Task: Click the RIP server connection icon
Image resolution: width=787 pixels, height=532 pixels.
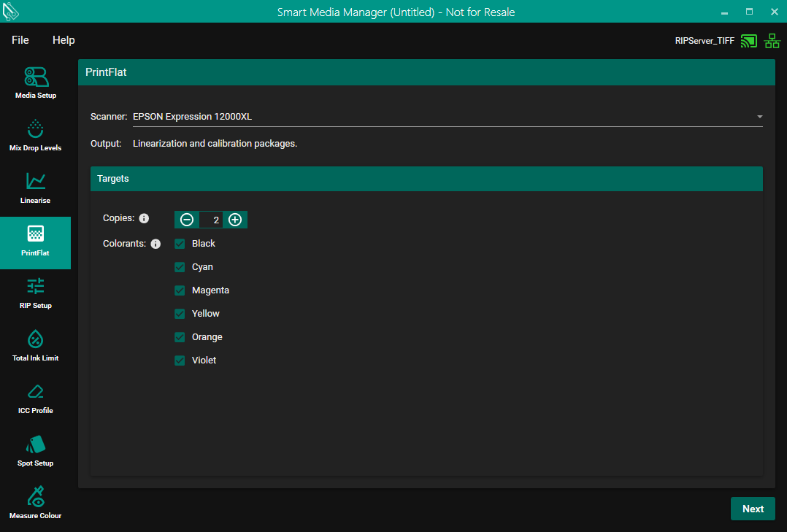Action: pos(748,41)
